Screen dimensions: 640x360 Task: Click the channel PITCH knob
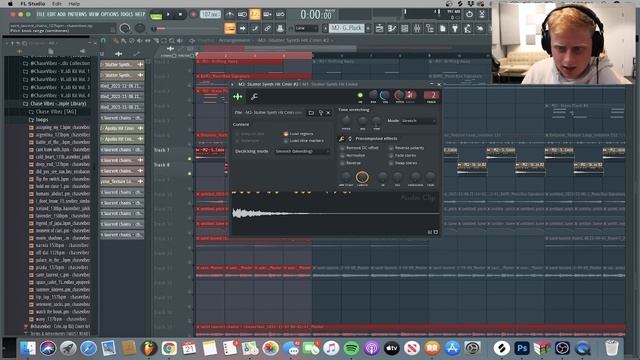point(399,95)
